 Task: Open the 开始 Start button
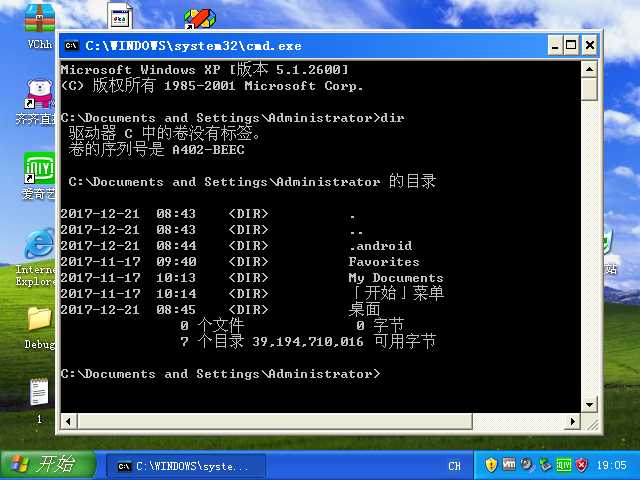[48, 465]
